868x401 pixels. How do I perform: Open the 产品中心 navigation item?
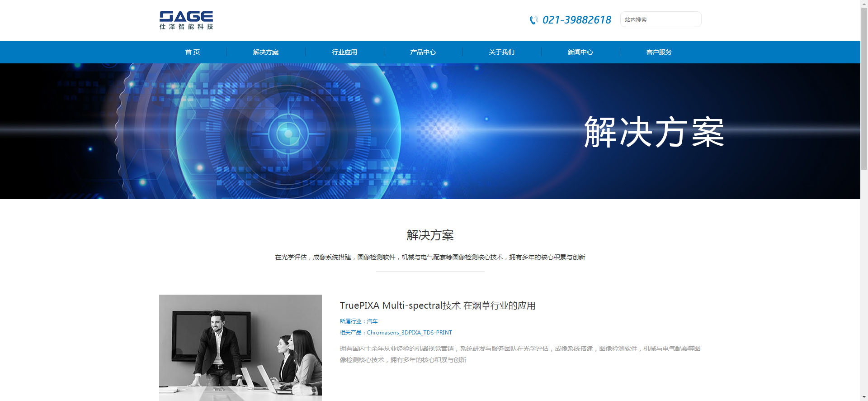423,52
